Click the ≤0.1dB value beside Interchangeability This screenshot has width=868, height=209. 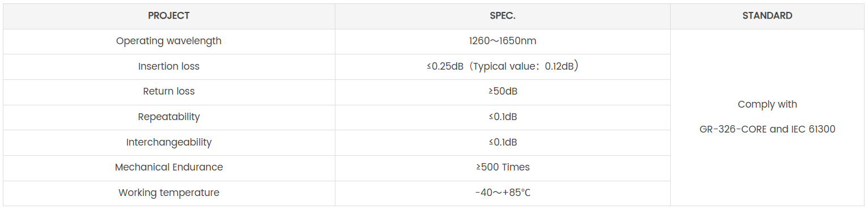pos(503,142)
